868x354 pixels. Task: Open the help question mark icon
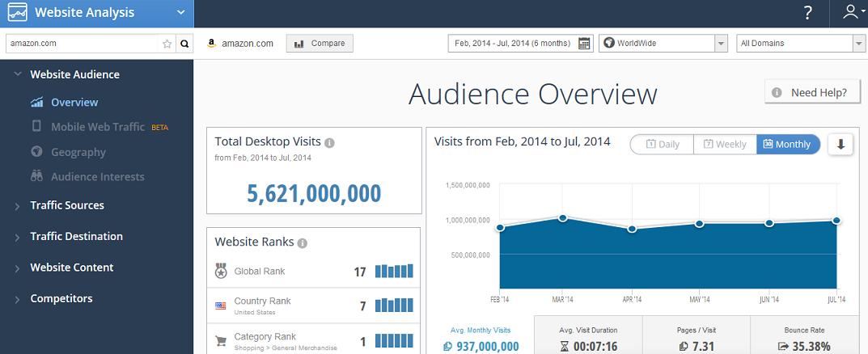[807, 13]
